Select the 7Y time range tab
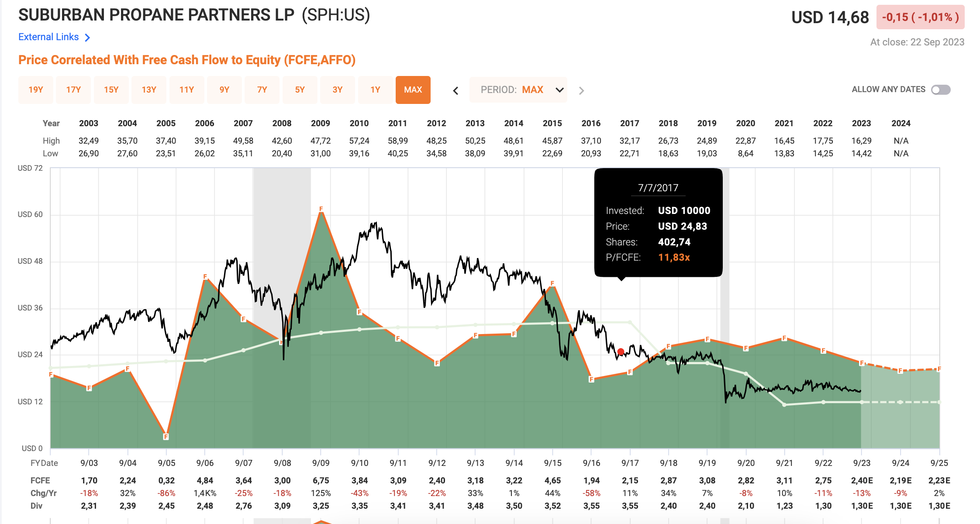This screenshot has height=524, width=980. (262, 90)
